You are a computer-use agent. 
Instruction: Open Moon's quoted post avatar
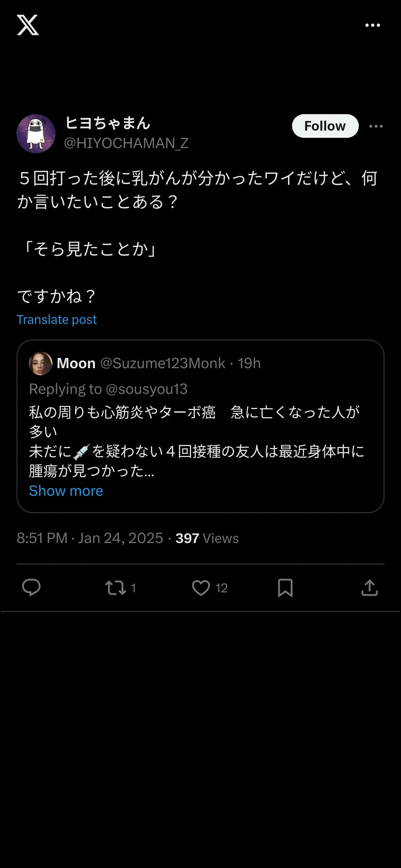40,363
